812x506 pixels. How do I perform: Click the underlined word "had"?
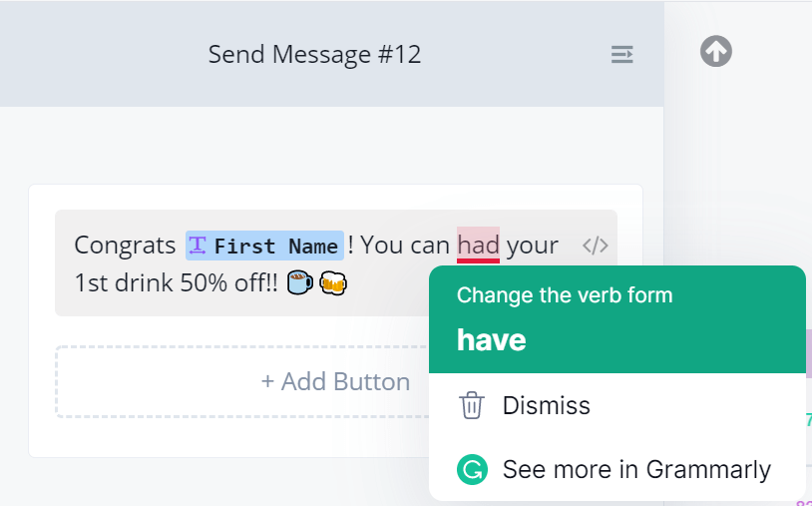click(x=478, y=245)
